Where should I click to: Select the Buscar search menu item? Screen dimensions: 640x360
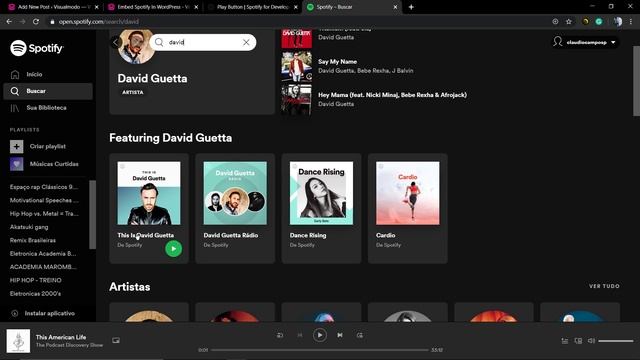48,91
